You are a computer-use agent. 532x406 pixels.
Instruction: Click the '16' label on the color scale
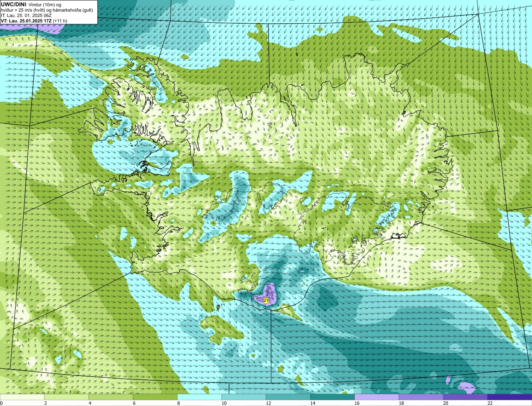point(357,403)
